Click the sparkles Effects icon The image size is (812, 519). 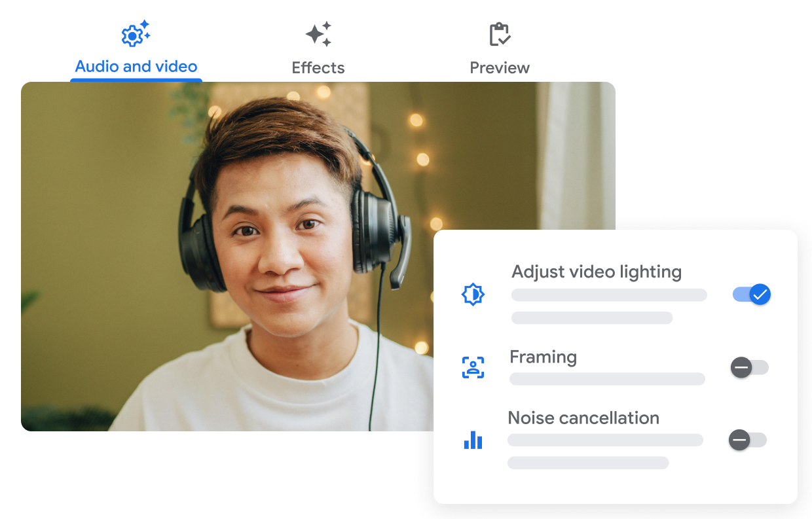coord(318,34)
